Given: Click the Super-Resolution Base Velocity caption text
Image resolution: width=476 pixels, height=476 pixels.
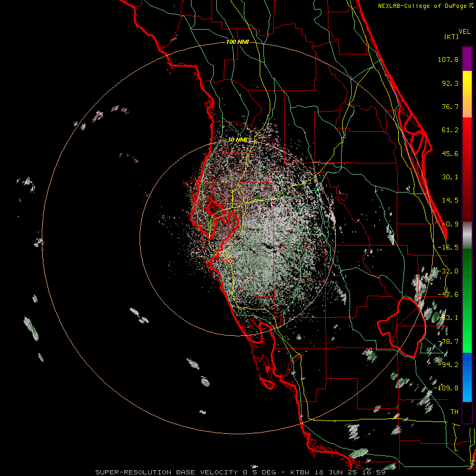Looking at the screenshot, I should pyautogui.click(x=241, y=472).
